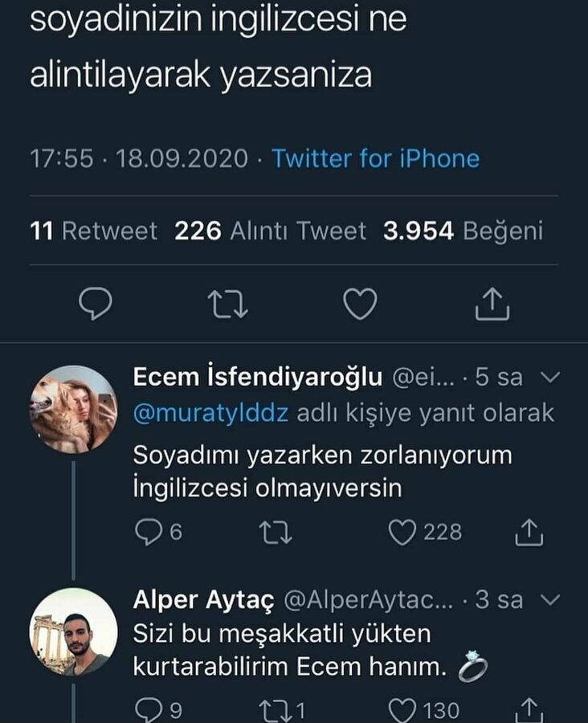Image resolution: width=588 pixels, height=723 pixels.
Task: Open Alper Aytaç's profile avatar
Action: tap(74, 631)
